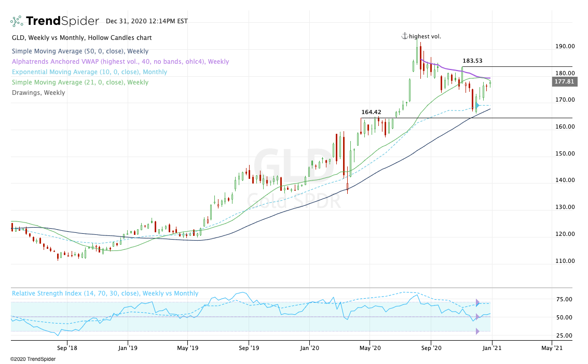Click the blue arrow marker on the monthly EMA

coord(477,106)
